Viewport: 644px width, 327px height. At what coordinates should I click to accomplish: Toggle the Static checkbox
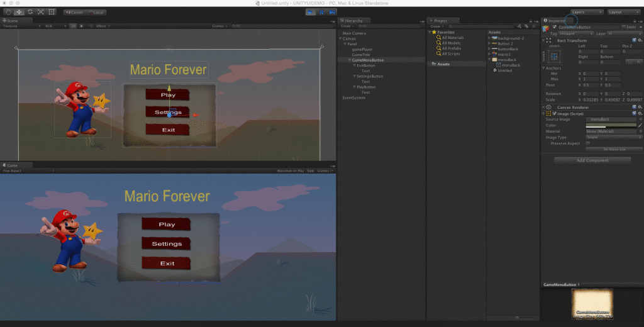click(623, 27)
